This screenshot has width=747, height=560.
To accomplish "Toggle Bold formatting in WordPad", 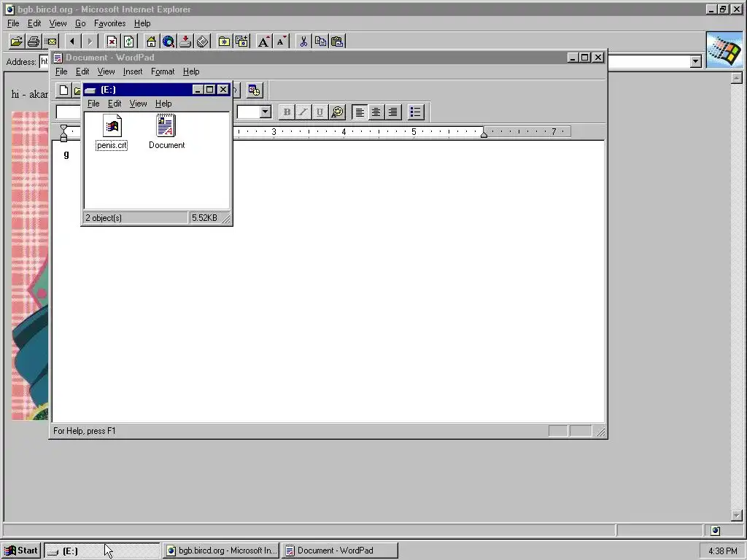I will (x=287, y=112).
